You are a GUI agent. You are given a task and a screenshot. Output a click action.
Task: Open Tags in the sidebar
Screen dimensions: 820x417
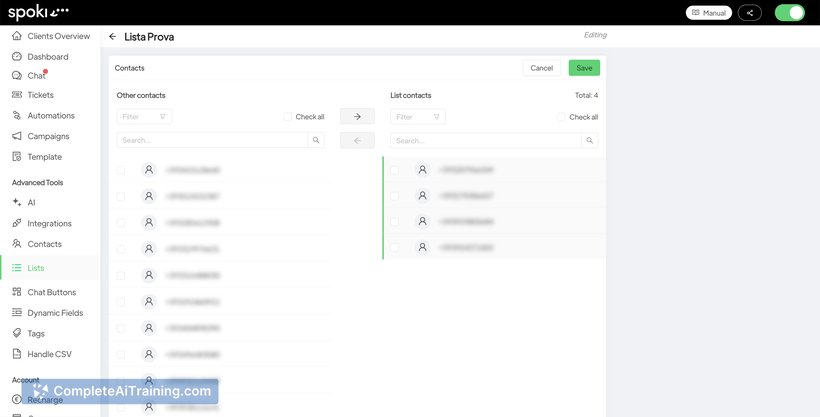pos(36,333)
